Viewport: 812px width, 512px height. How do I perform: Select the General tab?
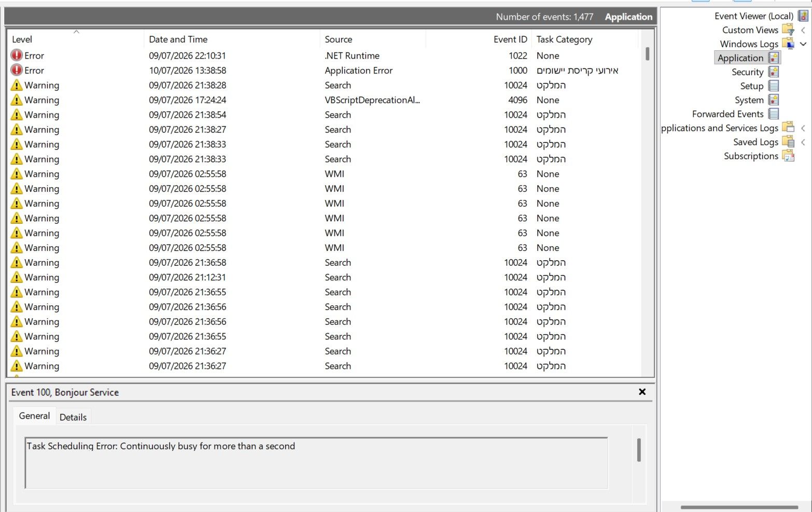click(34, 416)
